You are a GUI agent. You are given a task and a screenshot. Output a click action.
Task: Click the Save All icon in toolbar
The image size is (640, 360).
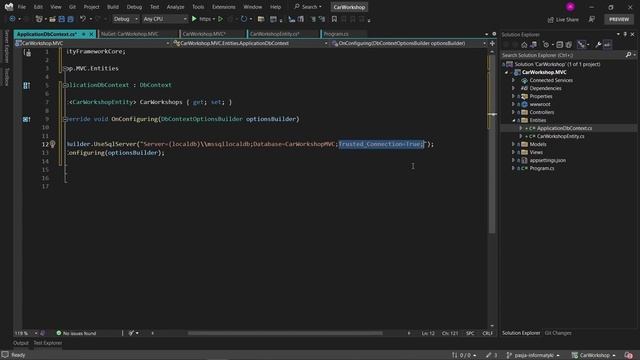(70, 19)
